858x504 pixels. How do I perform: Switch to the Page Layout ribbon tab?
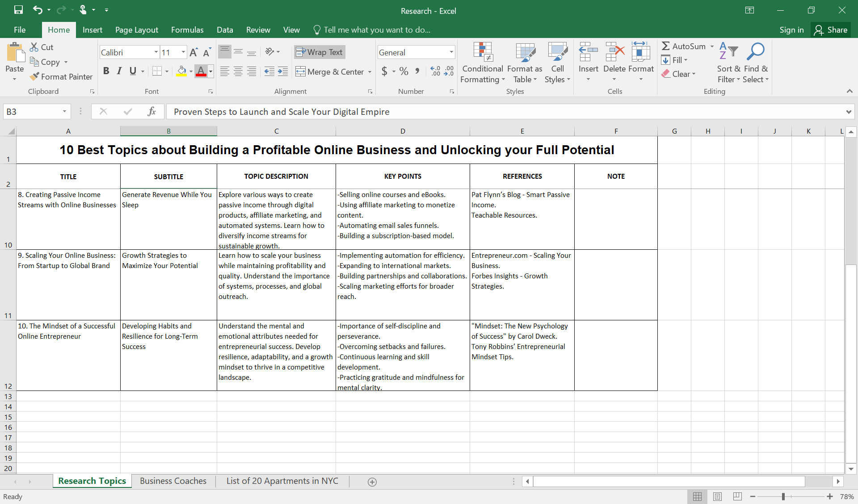[x=137, y=30]
